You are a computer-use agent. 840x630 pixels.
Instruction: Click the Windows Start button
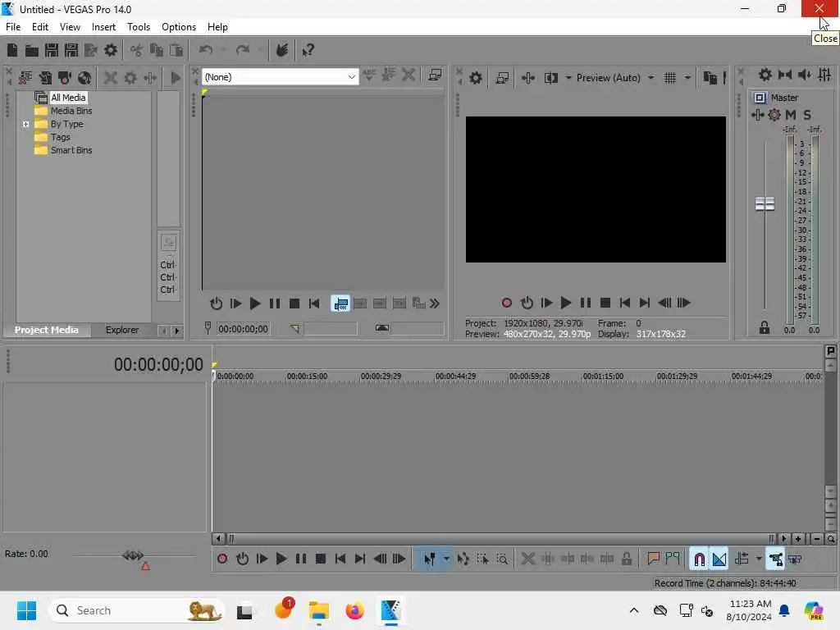point(26,610)
